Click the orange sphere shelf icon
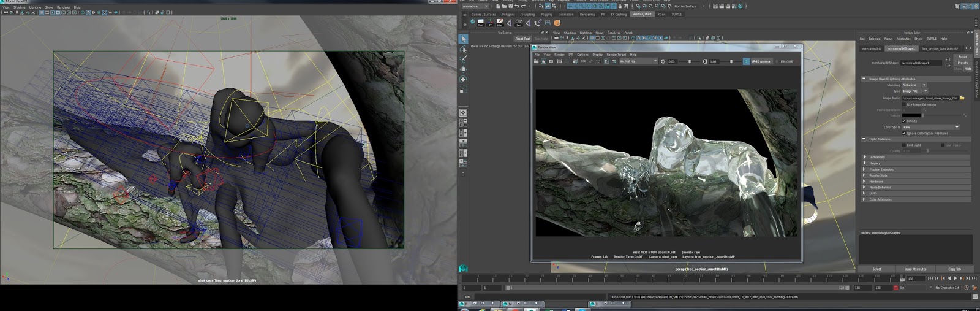Image resolution: width=980 pixels, height=311 pixels. (557, 23)
